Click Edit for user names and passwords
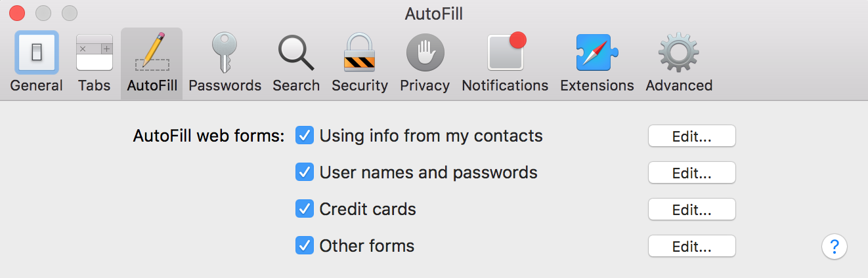 pyautogui.click(x=692, y=173)
